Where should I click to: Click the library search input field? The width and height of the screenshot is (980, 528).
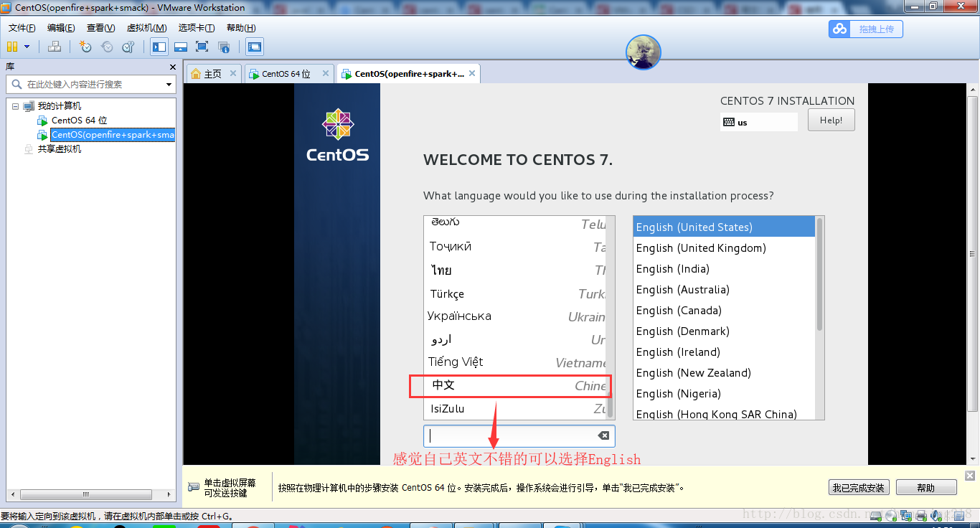[85, 84]
